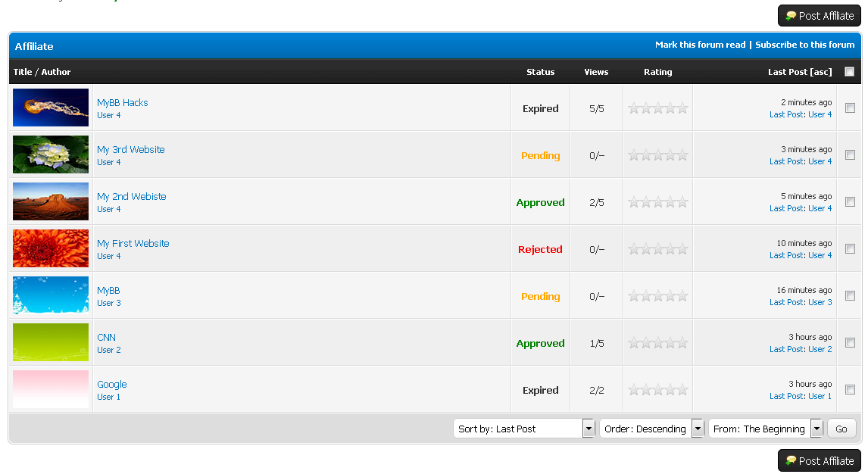Screen dimensions: 868x474
Task: Click the jellyfish thumbnail for MyBB Hacks
Action: 51,108
